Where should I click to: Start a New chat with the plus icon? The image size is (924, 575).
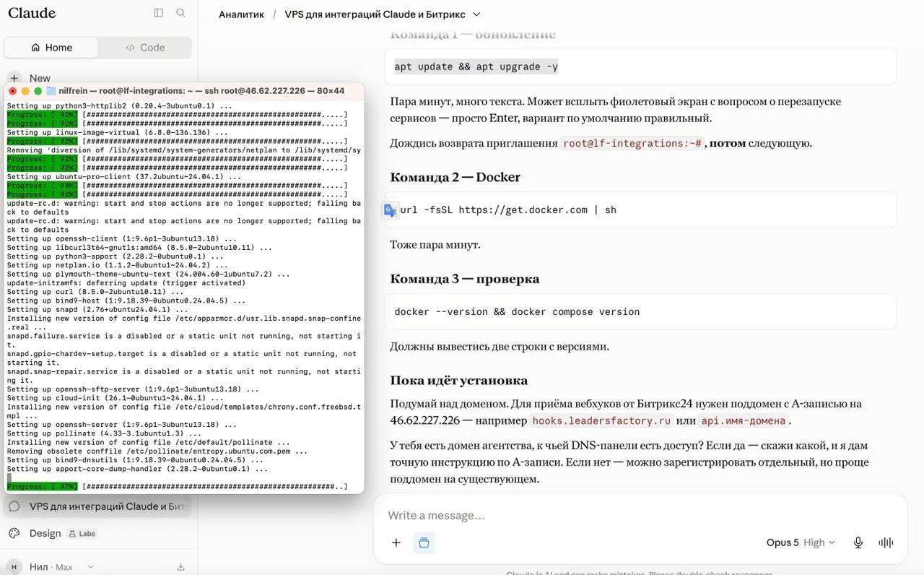14,77
